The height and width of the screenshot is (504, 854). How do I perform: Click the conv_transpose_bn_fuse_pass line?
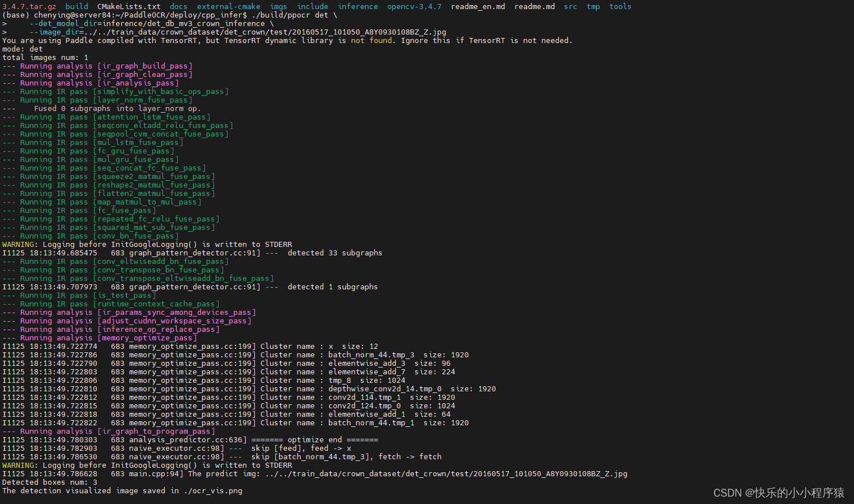[113, 270]
